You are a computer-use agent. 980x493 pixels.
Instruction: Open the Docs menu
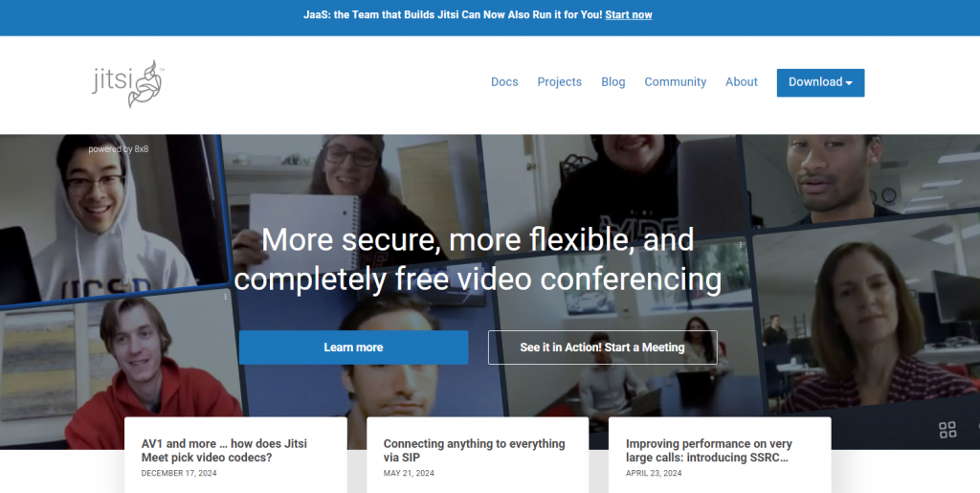(504, 82)
